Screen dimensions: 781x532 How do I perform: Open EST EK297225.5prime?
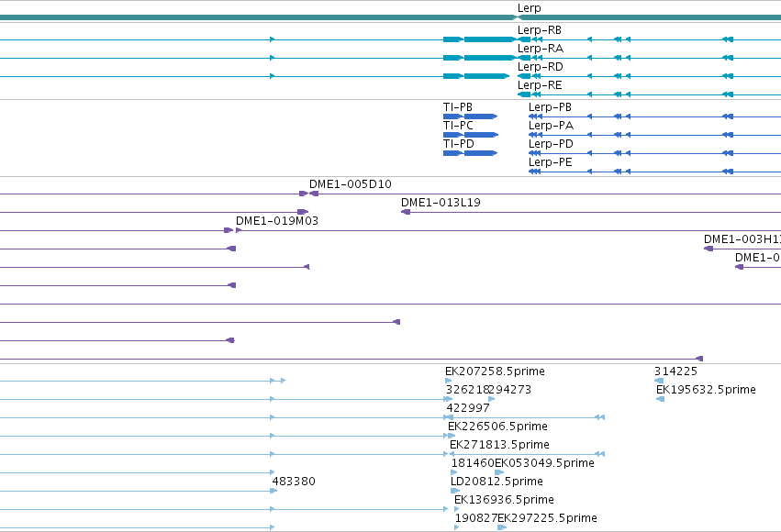point(547,518)
